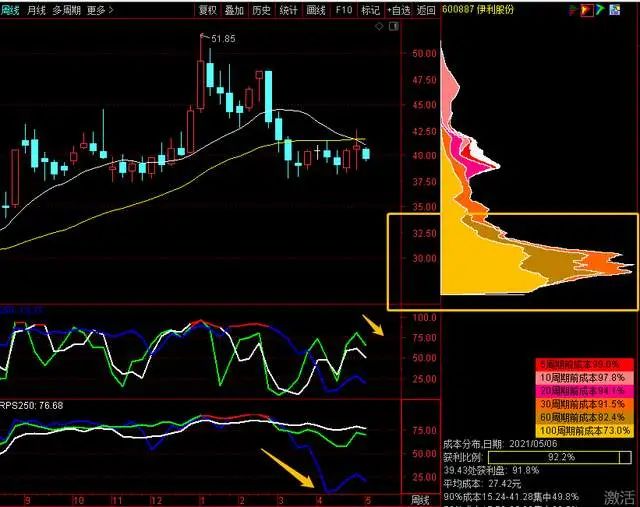Open the 复权 adjustment menu
The height and width of the screenshot is (507, 640).
tap(208, 10)
